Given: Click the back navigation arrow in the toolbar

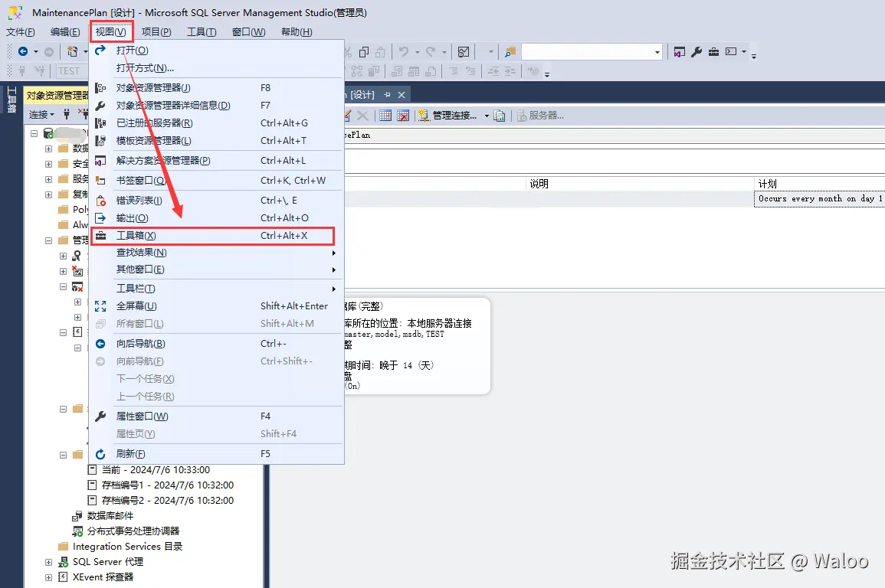Looking at the screenshot, I should [23, 51].
